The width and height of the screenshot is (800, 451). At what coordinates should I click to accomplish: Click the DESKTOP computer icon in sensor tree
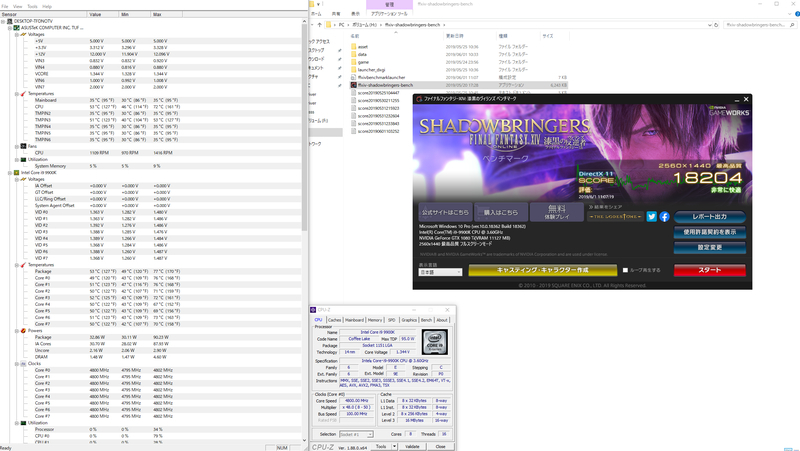tap(10, 21)
